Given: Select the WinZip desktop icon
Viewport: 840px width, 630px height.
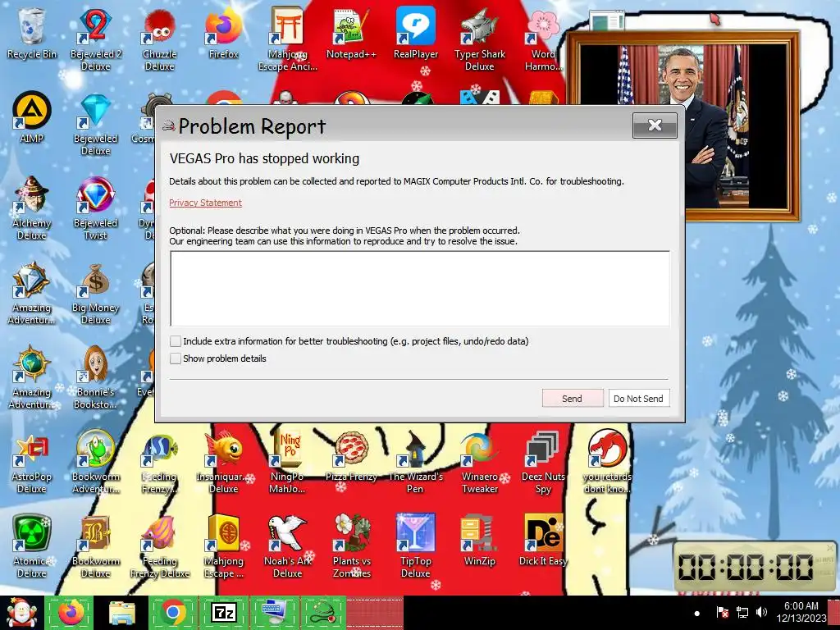Looking at the screenshot, I should pyautogui.click(x=479, y=540).
